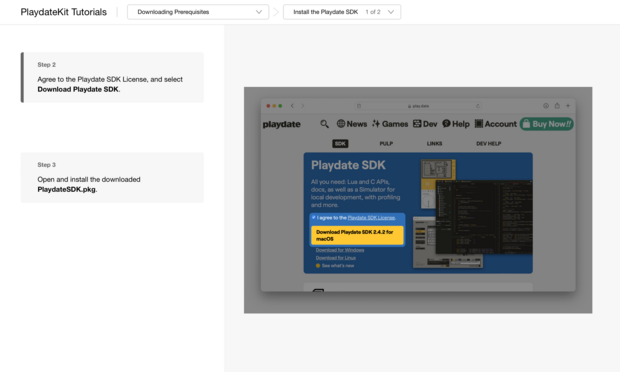Viewport: 620px width, 372px height.
Task: Click the green Buy Now button
Action: [x=546, y=124]
